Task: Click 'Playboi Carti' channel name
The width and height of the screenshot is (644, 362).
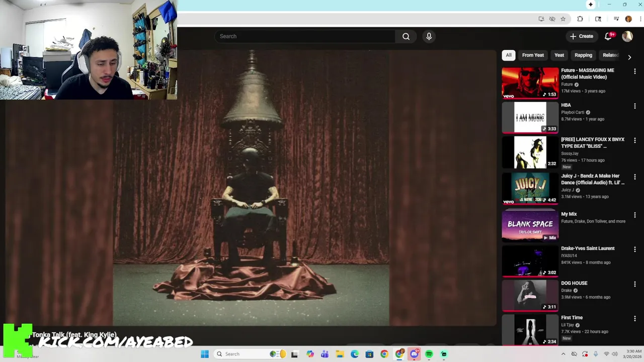Action: click(573, 113)
